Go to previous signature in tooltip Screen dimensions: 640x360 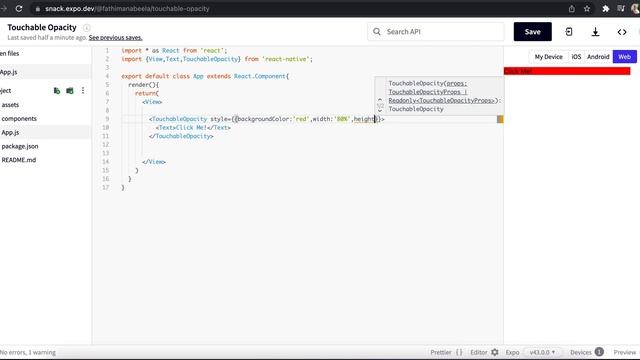[380, 100]
